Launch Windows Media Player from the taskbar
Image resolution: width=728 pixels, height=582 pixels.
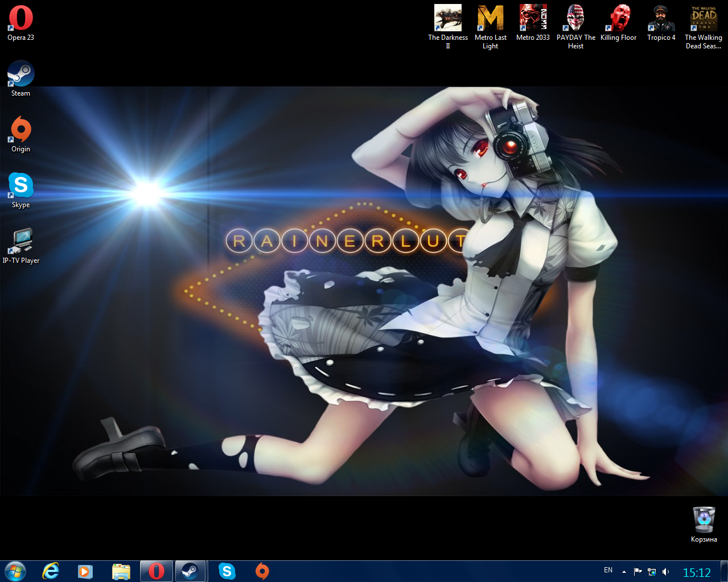85,571
